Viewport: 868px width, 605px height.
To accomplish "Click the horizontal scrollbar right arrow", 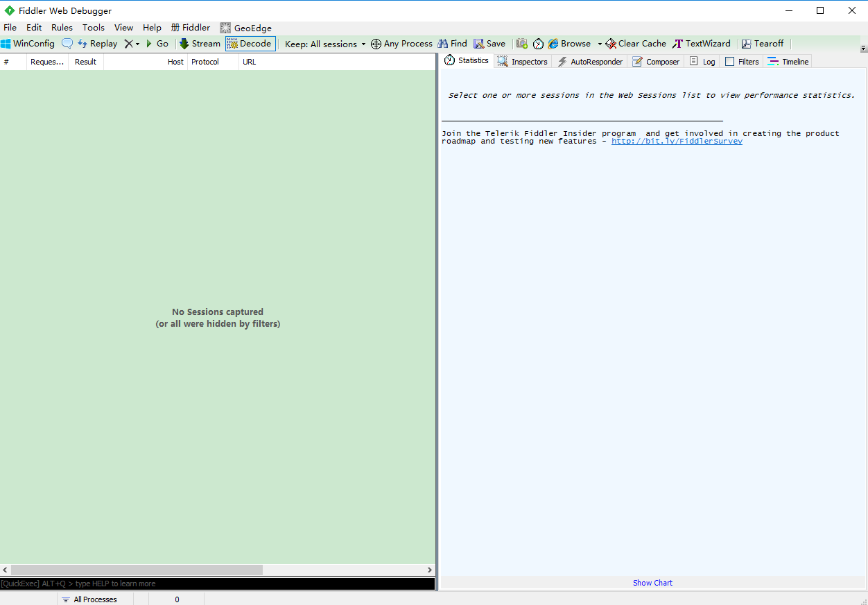I will [429, 570].
